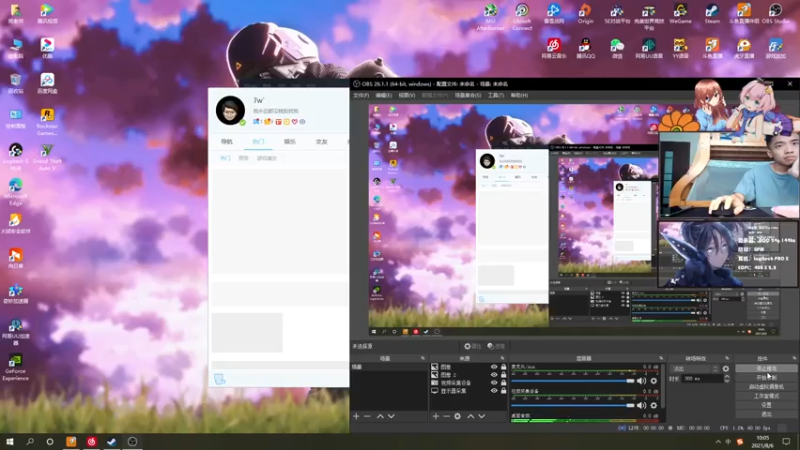Open the 淡出 transition dropdown
This screenshot has height=450, width=800.
coord(695,368)
